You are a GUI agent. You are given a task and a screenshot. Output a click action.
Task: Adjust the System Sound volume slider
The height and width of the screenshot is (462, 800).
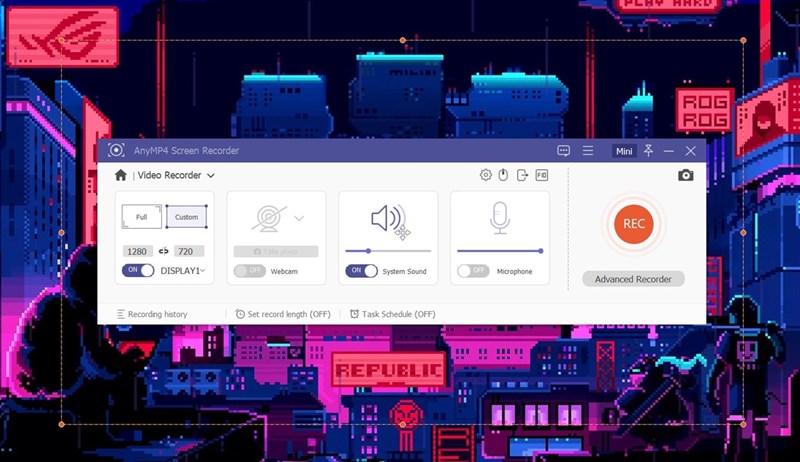[x=388, y=251]
